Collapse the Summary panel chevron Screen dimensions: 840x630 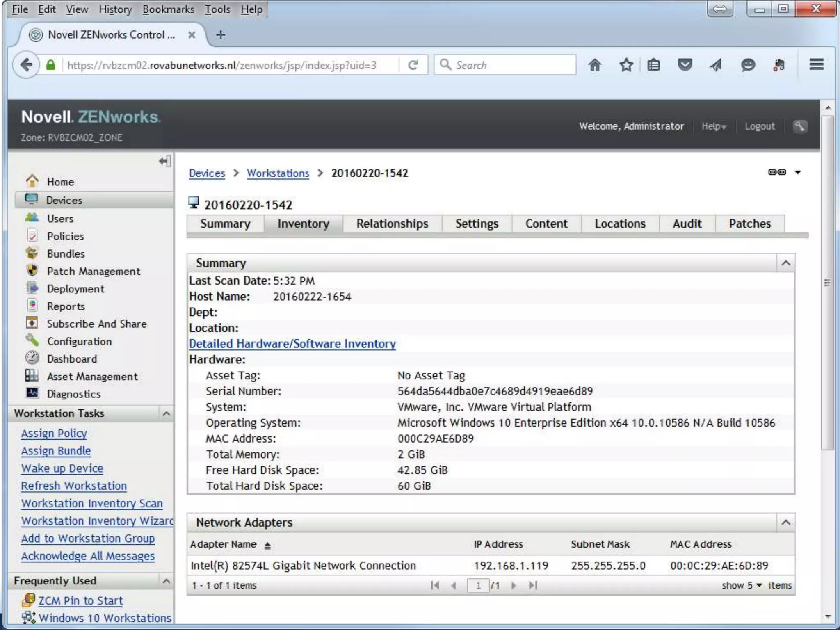[785, 263]
